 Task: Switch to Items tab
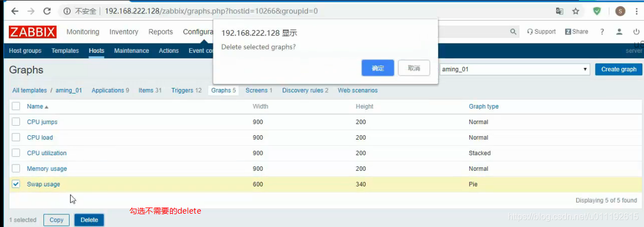click(x=146, y=91)
